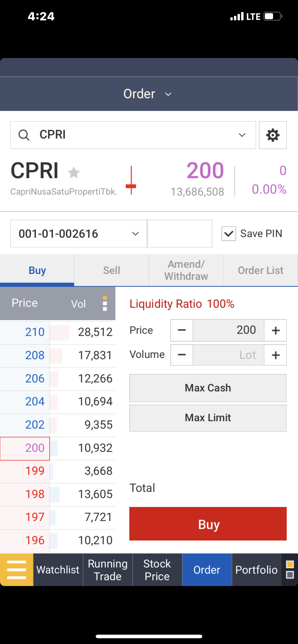Screen dimensions: 298x644
Task: Tap volume 3,668 in order book
Action: tap(98, 471)
